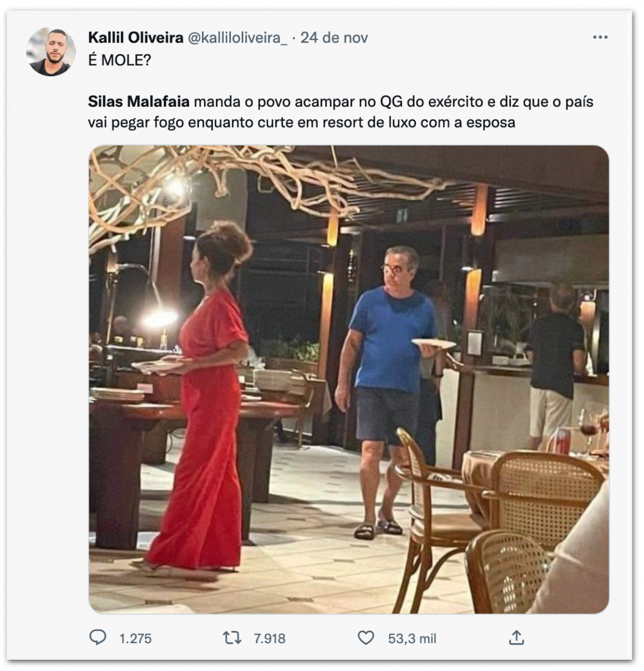This screenshot has height=671, width=644.
Task: Click the reply speech bubble icon
Action: pos(98,637)
